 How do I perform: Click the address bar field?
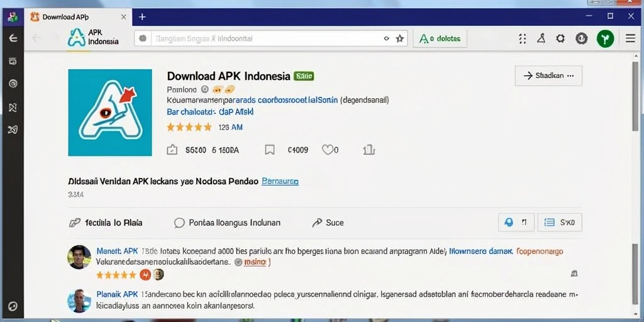[270, 38]
